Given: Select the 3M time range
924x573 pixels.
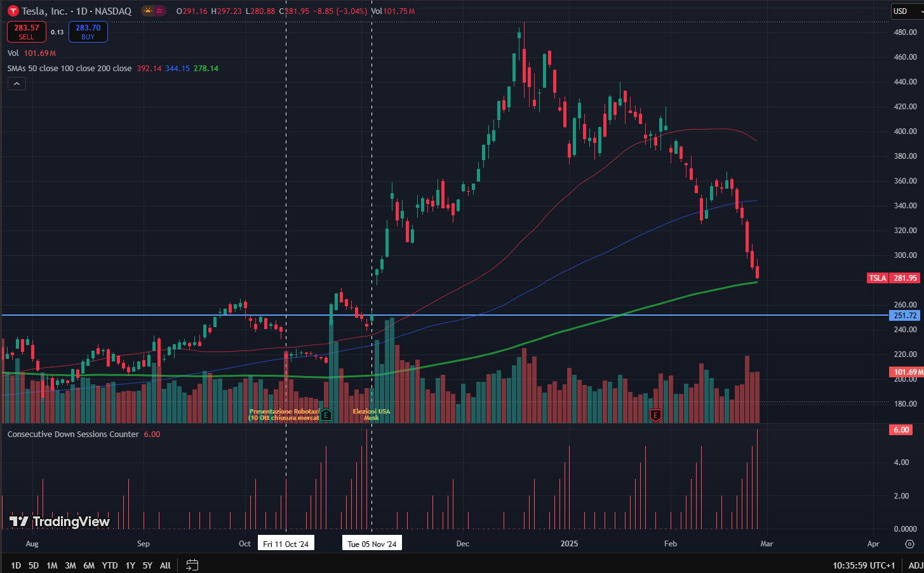Looking at the screenshot, I should [70, 565].
